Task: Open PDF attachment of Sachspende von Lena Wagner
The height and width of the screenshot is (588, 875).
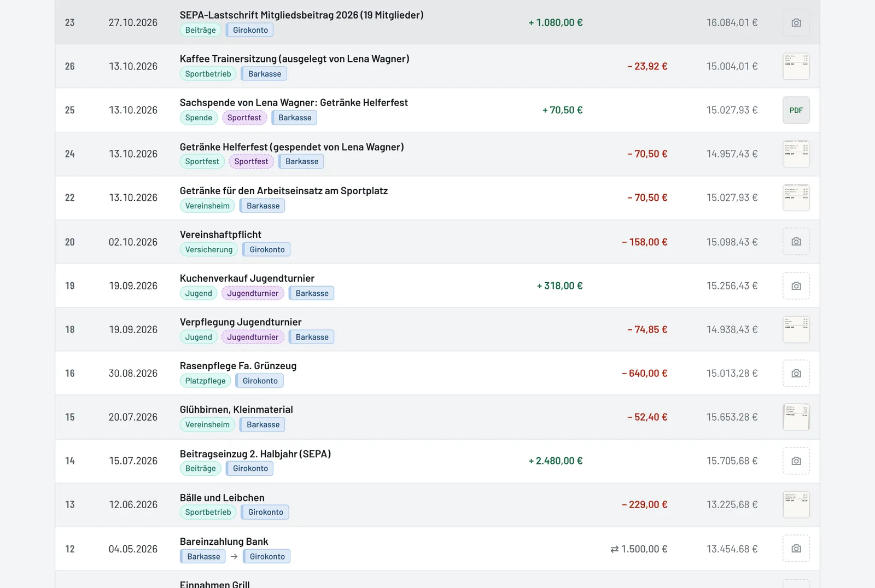Action: (796, 110)
